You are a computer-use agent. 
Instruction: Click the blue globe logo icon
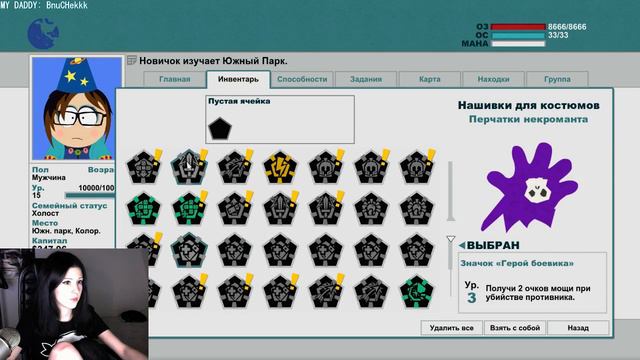43,33
